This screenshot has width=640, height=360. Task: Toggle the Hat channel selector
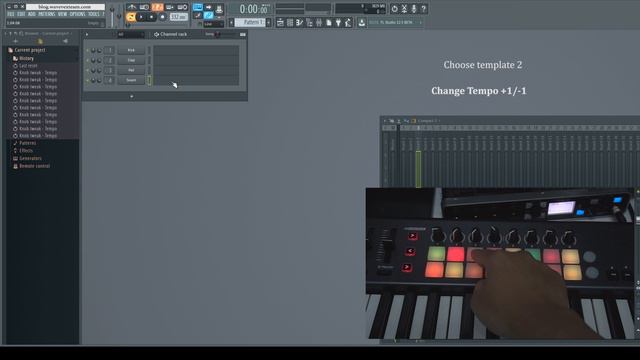[x=149, y=70]
